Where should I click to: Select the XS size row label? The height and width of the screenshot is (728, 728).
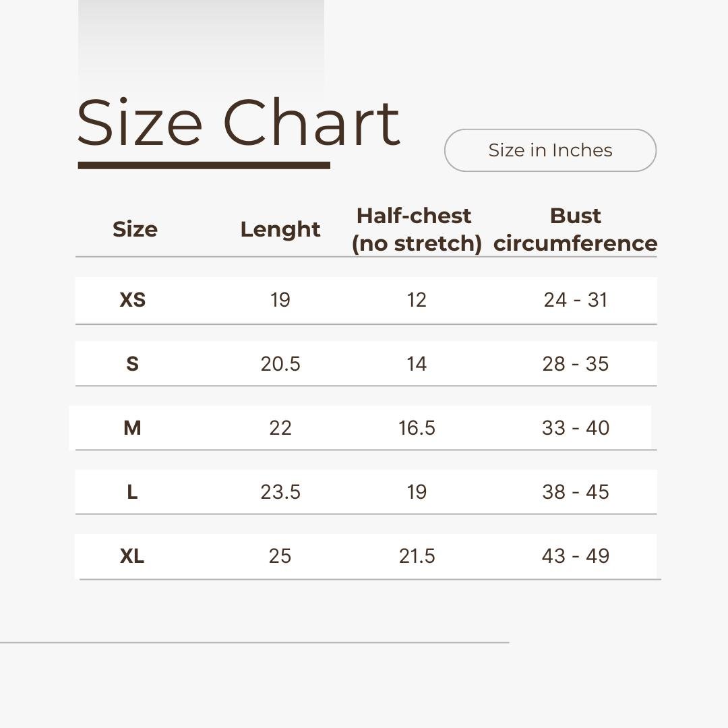click(x=133, y=300)
